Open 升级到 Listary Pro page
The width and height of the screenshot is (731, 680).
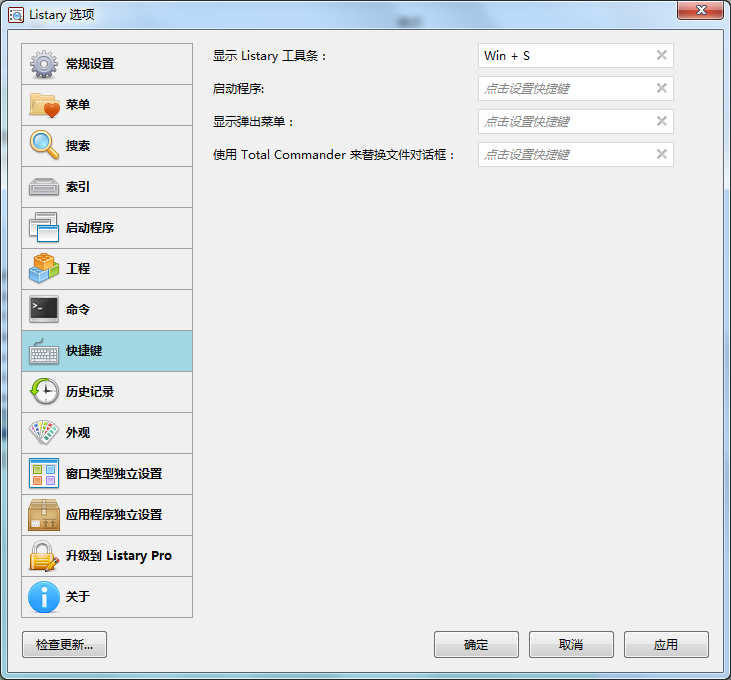(107, 556)
